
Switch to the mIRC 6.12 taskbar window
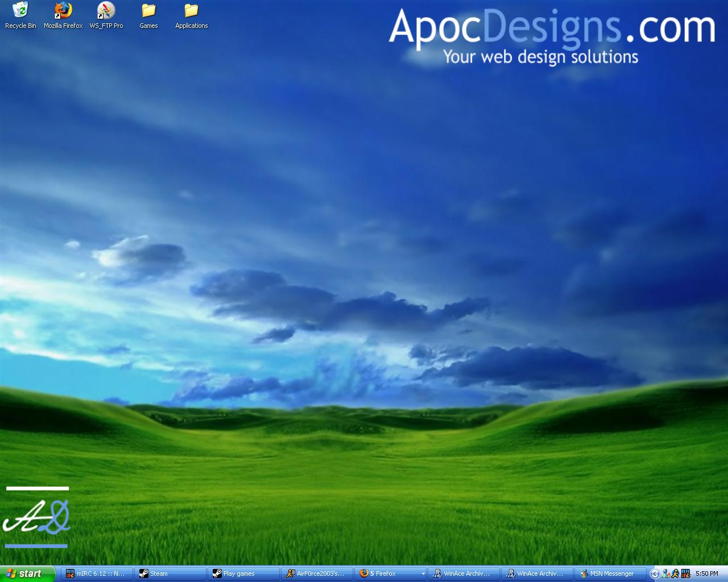coord(97,573)
